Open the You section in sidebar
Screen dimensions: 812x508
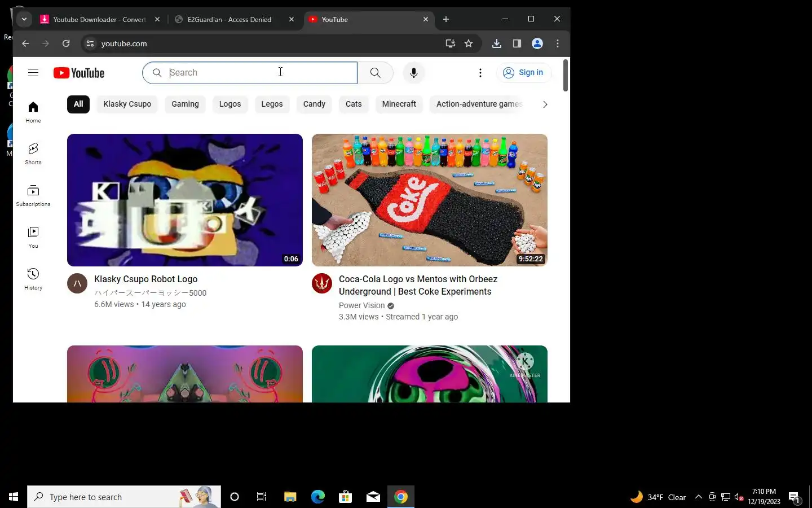(33, 238)
